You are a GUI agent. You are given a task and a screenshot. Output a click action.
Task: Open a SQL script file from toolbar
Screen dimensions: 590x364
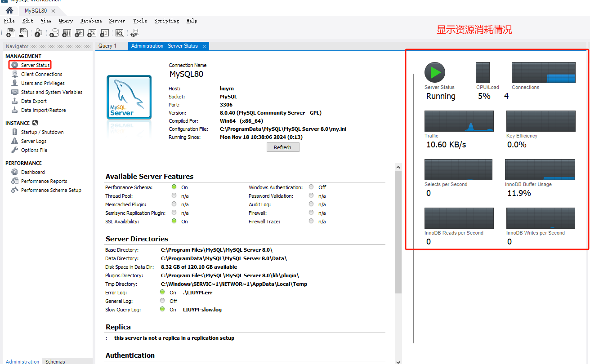click(23, 33)
